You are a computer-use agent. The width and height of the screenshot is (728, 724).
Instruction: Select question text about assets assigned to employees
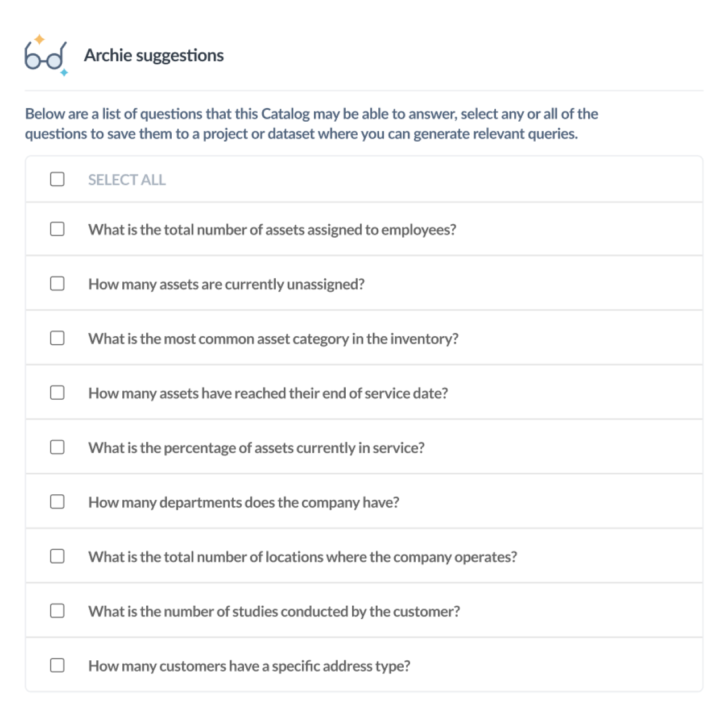pyautogui.click(x=272, y=230)
